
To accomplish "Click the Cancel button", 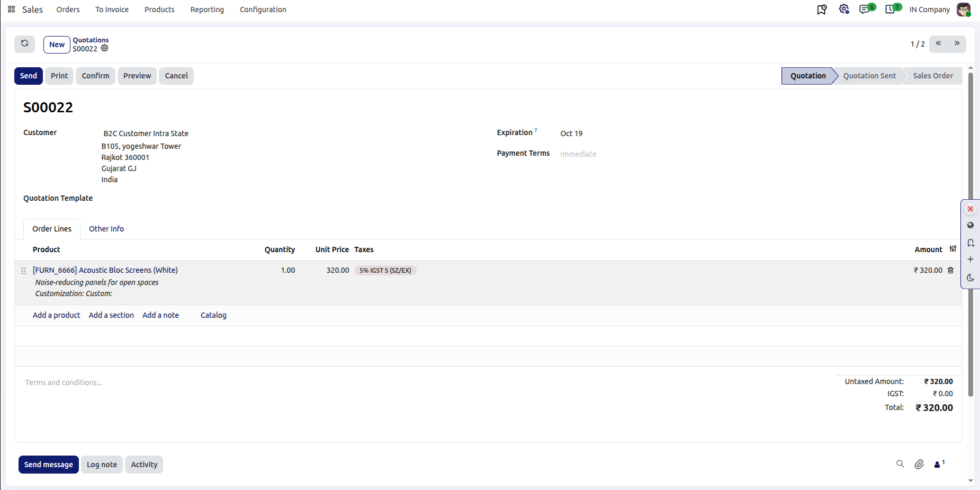I will pos(176,76).
